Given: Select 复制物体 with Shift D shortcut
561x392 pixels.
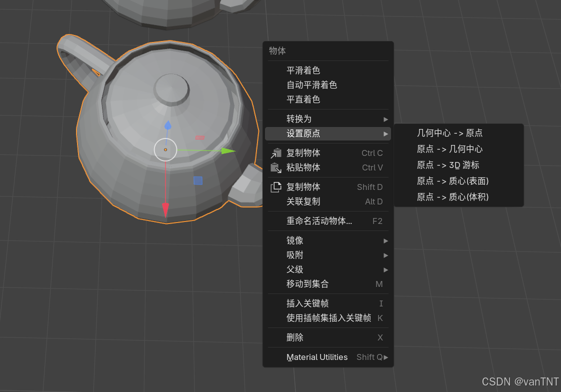Looking at the screenshot, I should tap(327, 187).
